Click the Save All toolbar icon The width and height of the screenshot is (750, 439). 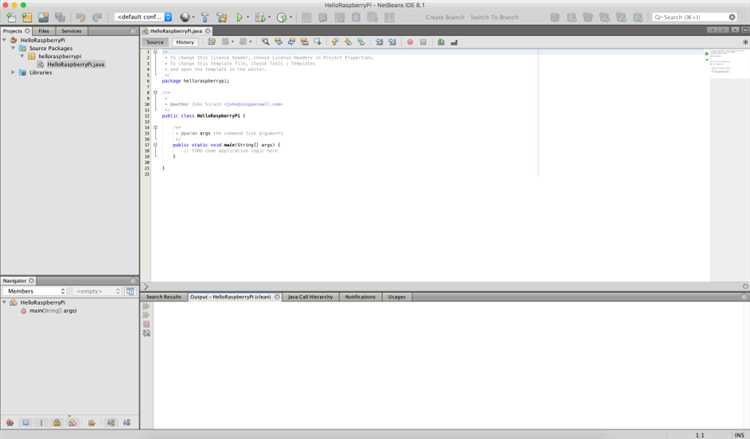pos(60,18)
